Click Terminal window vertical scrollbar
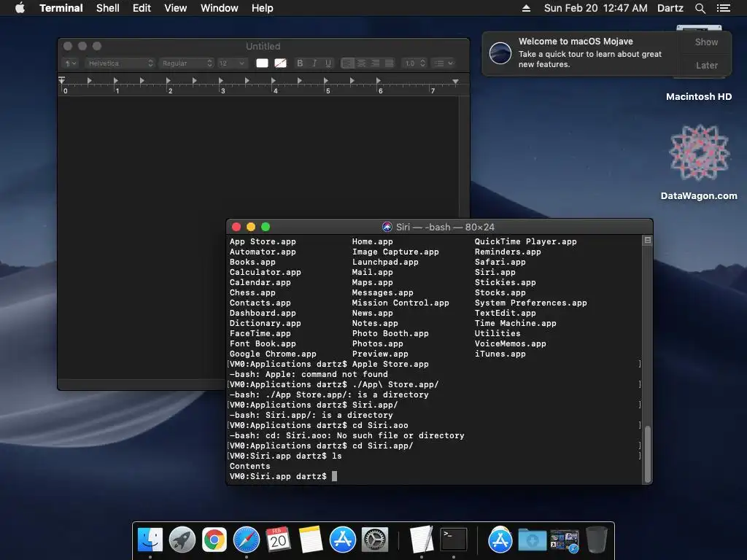The height and width of the screenshot is (560, 747). coord(648,455)
